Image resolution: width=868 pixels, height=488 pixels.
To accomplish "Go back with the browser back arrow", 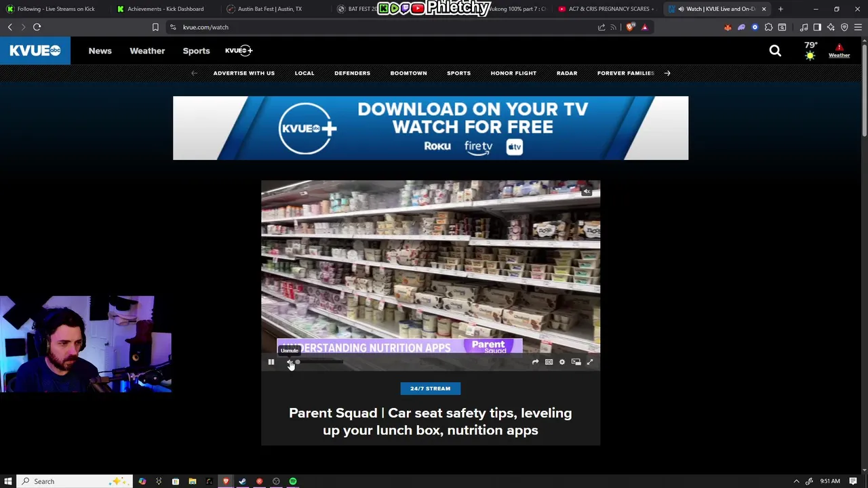I will coord(10,27).
